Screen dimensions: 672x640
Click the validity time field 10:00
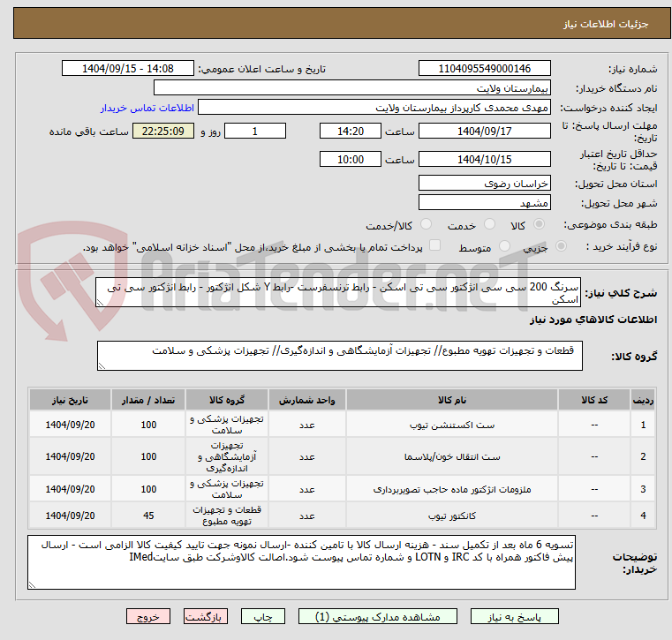coord(351,159)
